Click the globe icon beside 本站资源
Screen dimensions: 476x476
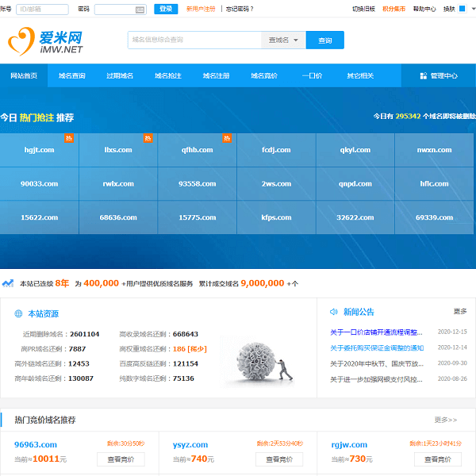coord(18,313)
